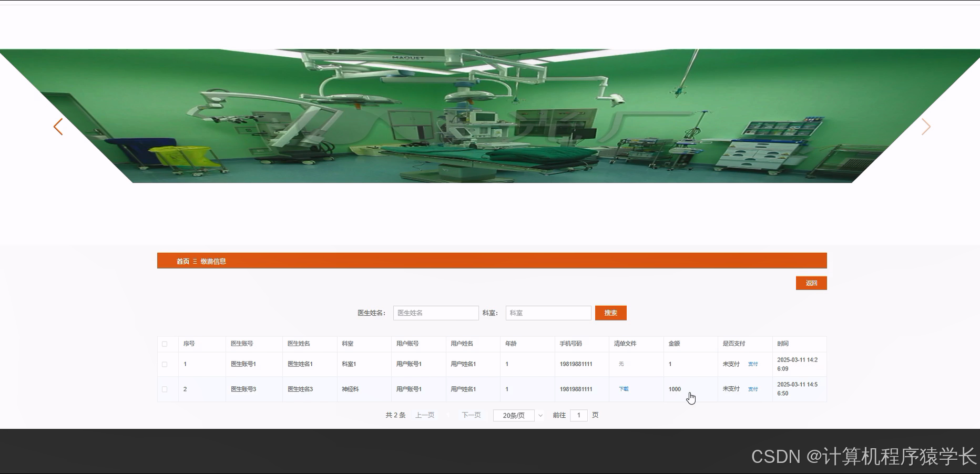Screen dimensions: 980x474
Task: Click 支付 link in the 科室1 row
Action: pyautogui.click(x=753, y=364)
